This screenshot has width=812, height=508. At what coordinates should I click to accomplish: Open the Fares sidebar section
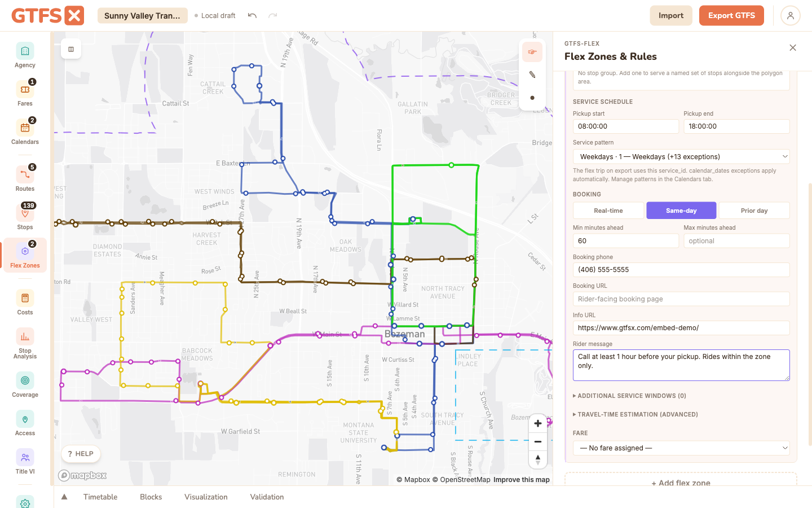click(25, 94)
